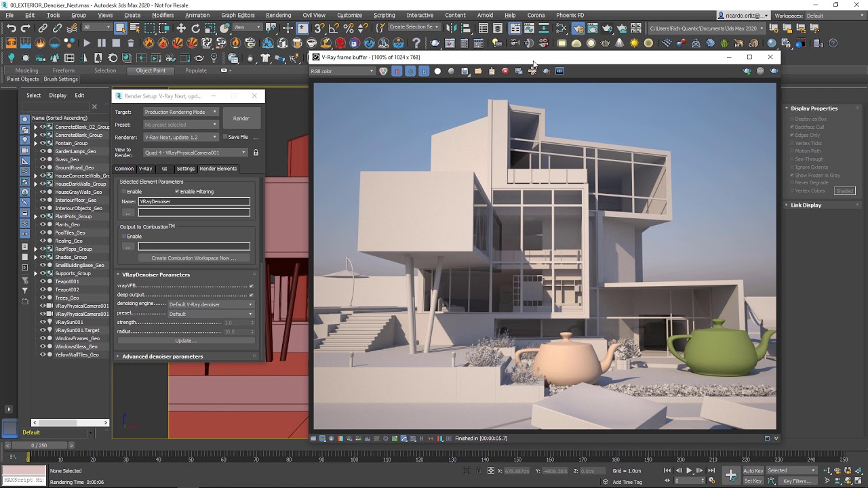The image size is (868, 488).
Task: Save the image from V-Ray frame buffer
Action: pyautogui.click(x=465, y=71)
